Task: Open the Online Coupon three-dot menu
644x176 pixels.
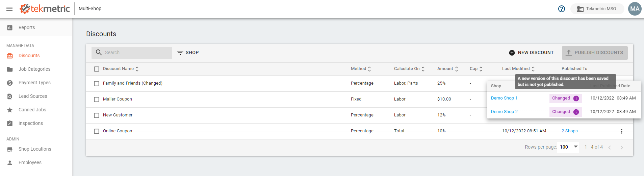Action: [622, 131]
